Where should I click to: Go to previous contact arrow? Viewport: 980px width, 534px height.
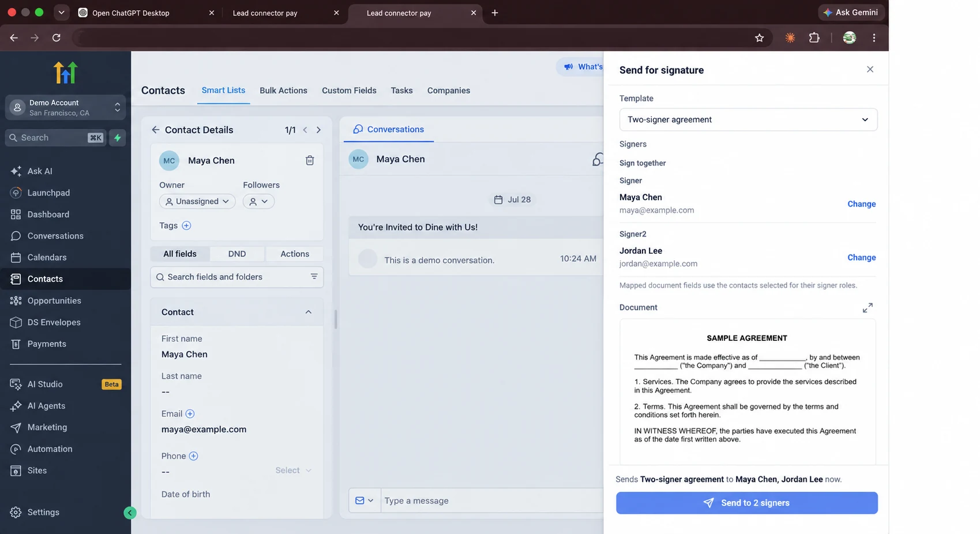(305, 130)
